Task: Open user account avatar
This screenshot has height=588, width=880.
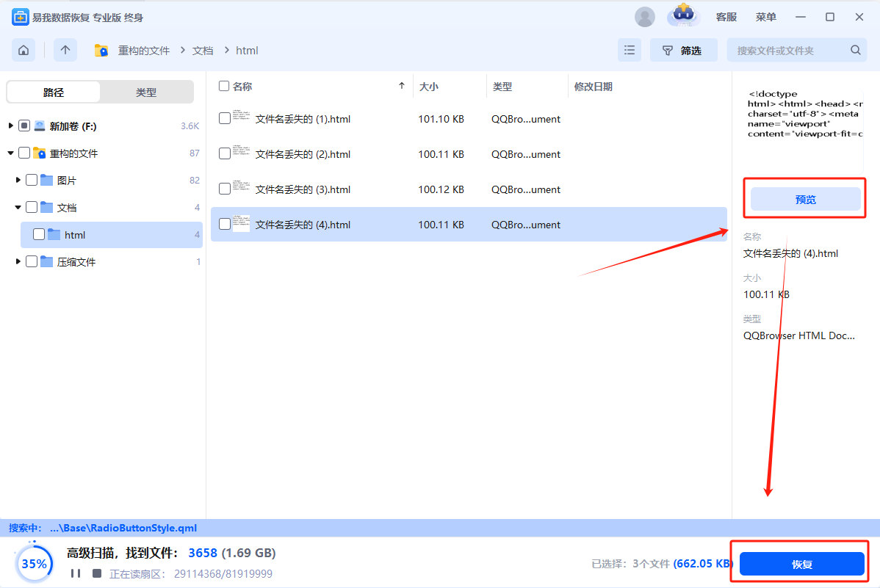Action: (x=644, y=17)
